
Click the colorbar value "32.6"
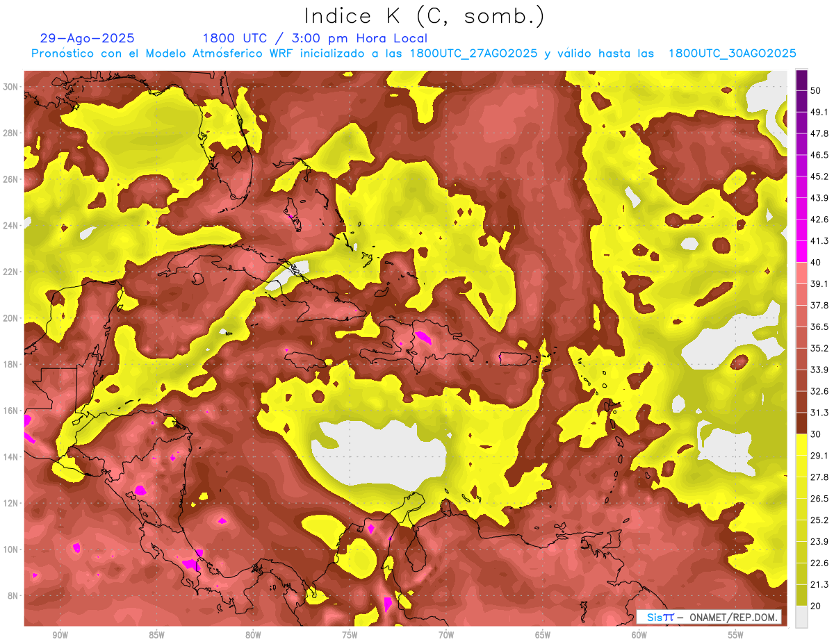819,391
